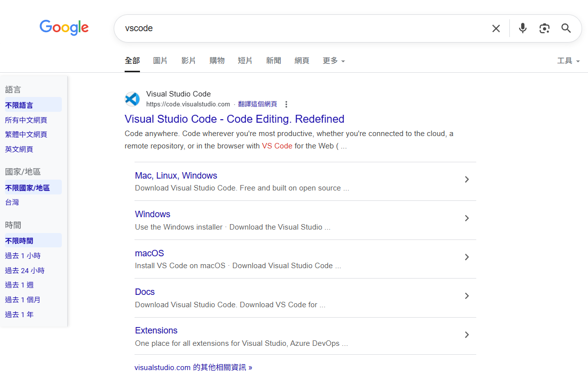Click the Use the Windows installer description
588x378 pixels.
pyautogui.click(x=232, y=227)
